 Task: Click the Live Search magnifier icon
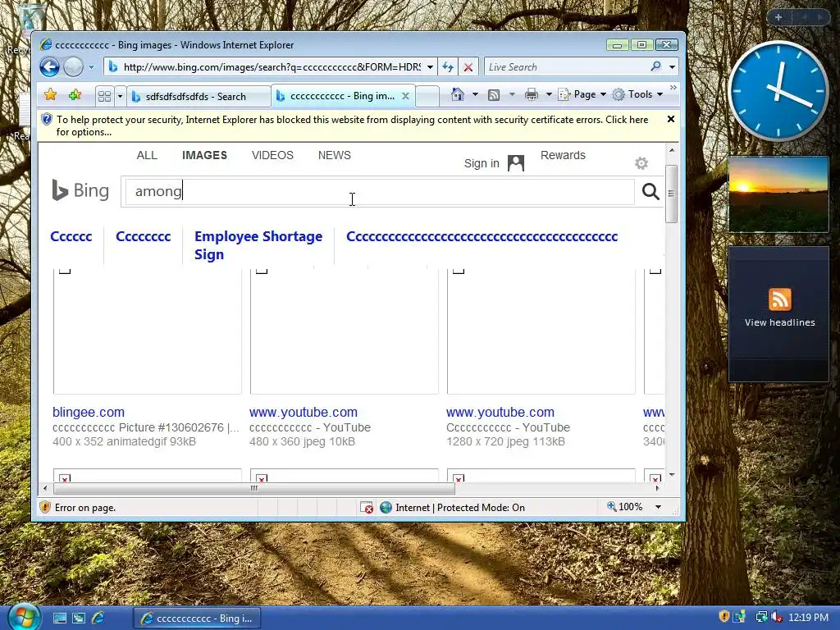pos(655,67)
